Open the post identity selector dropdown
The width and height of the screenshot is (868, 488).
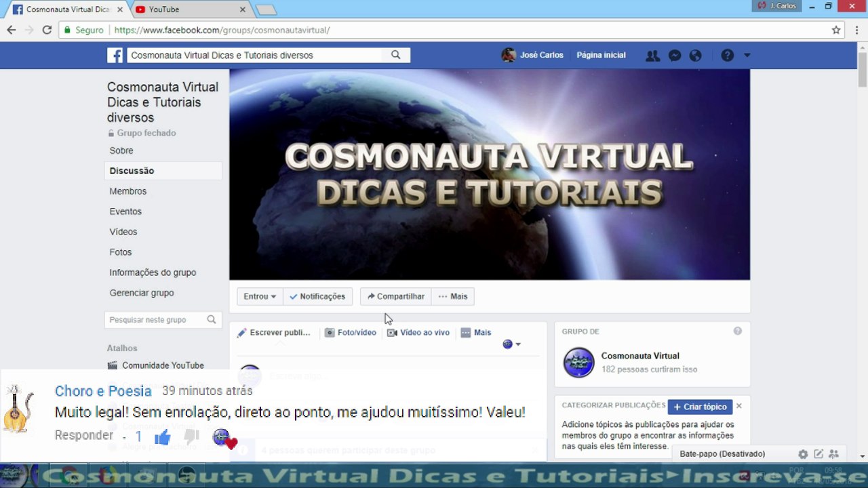tap(512, 344)
